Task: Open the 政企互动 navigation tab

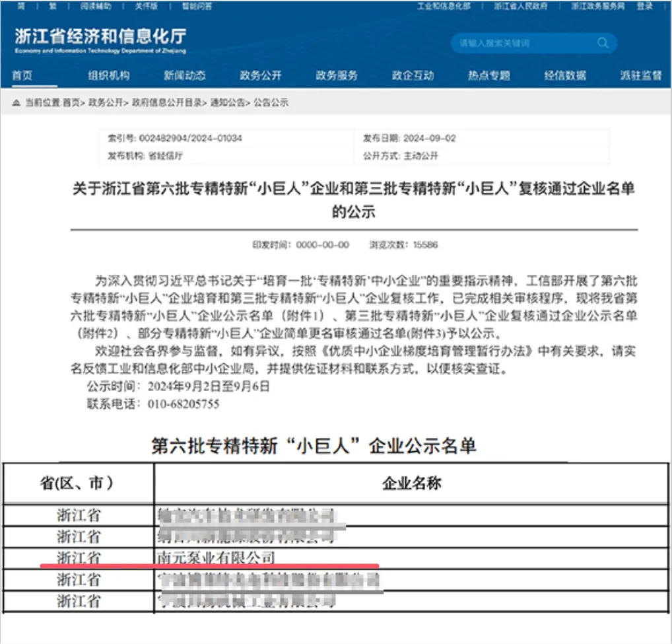Action: tap(413, 75)
